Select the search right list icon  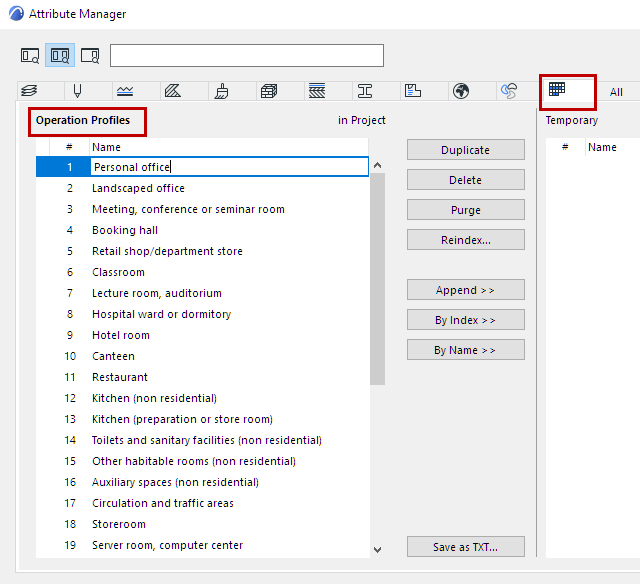[90, 56]
